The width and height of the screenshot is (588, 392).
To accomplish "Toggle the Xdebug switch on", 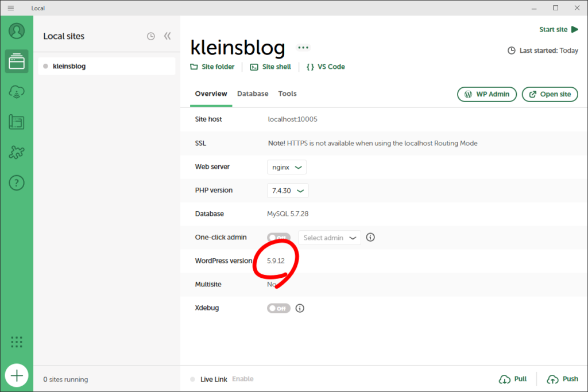I will pyautogui.click(x=278, y=308).
